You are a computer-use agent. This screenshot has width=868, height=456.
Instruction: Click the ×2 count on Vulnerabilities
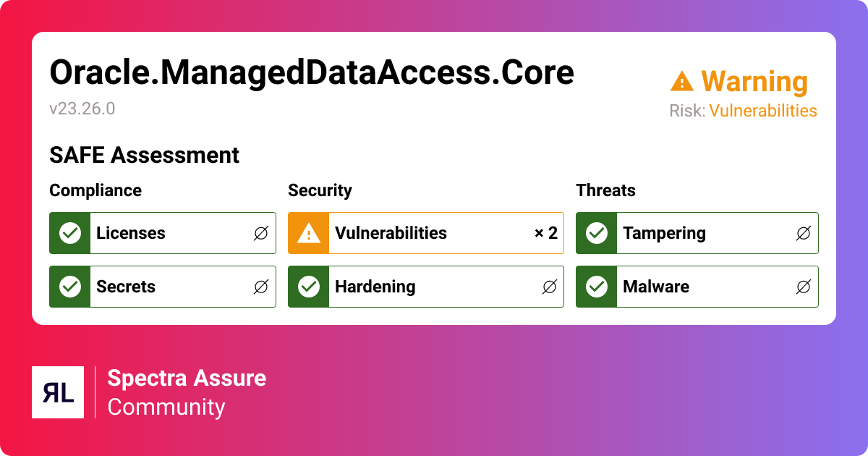[x=546, y=233]
